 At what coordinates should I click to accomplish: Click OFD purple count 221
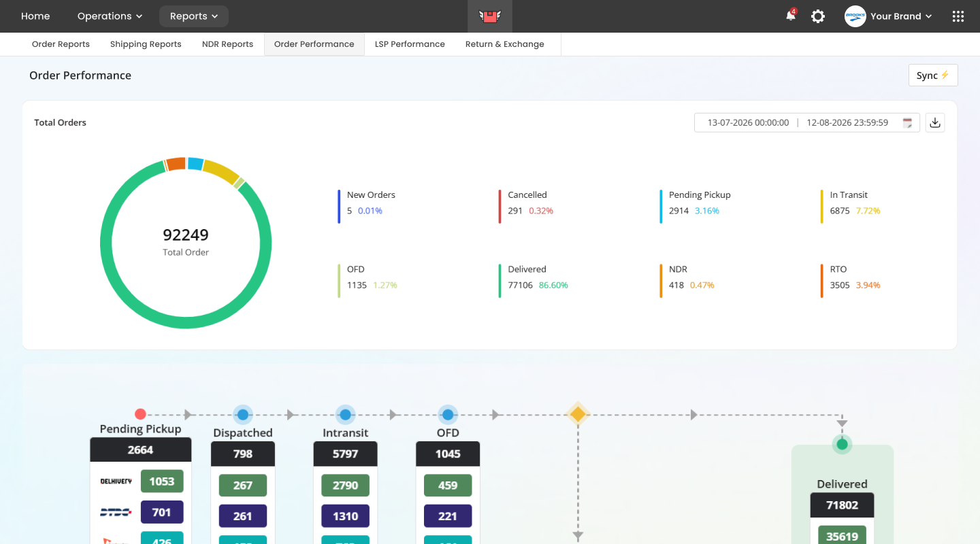[448, 516]
